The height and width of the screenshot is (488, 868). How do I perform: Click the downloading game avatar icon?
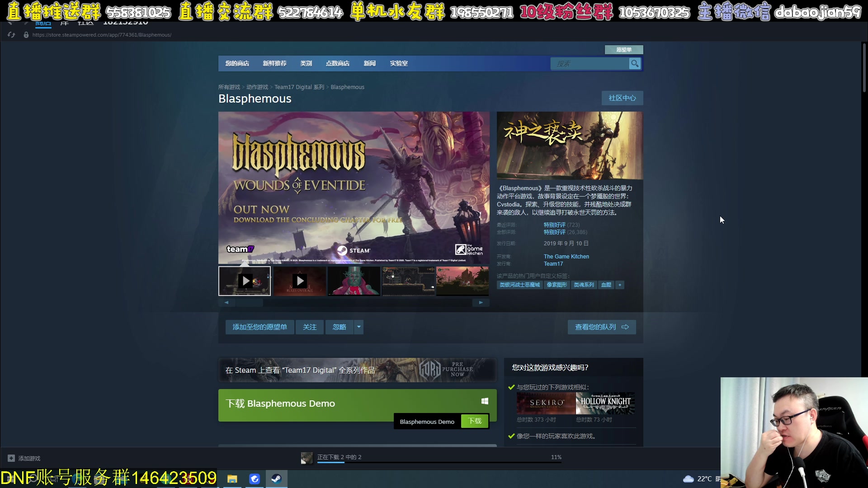(307, 458)
